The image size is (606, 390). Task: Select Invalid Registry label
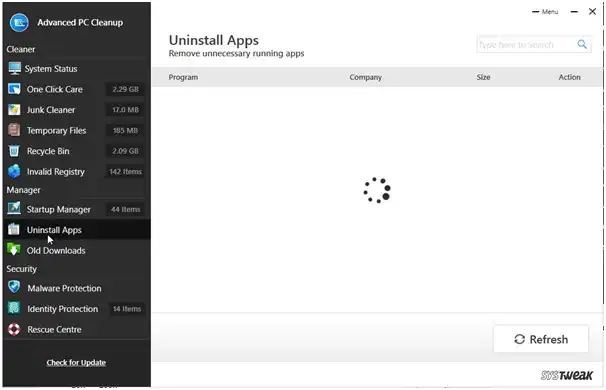[x=55, y=172]
